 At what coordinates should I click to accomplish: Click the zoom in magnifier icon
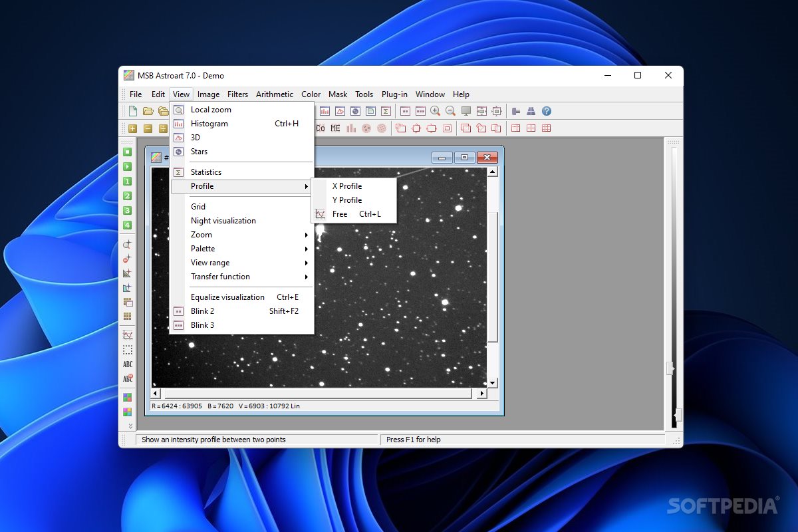(436, 111)
